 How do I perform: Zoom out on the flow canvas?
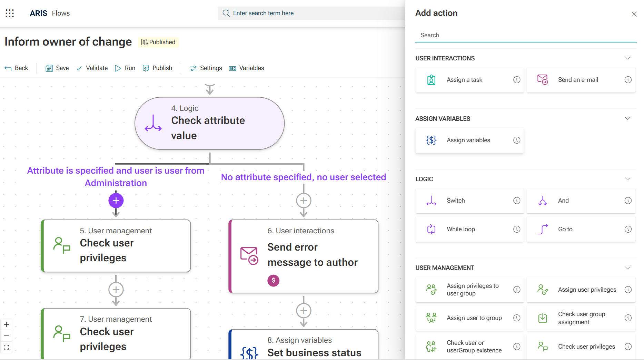(6, 336)
